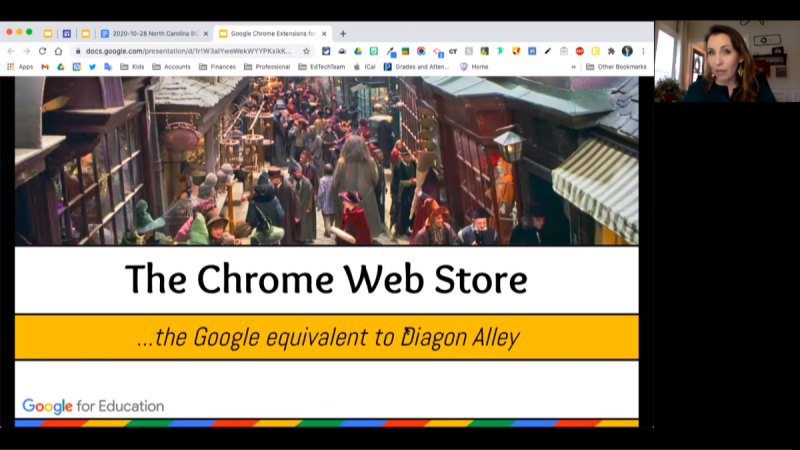Expand the Other Bookmarks folder
Viewport: 800px width, 450px height.
(x=616, y=67)
